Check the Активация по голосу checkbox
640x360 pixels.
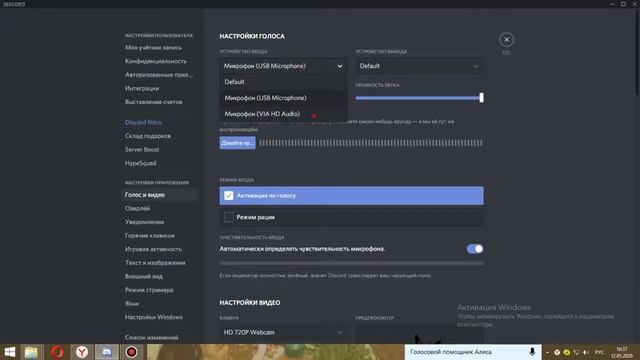[x=229, y=196]
